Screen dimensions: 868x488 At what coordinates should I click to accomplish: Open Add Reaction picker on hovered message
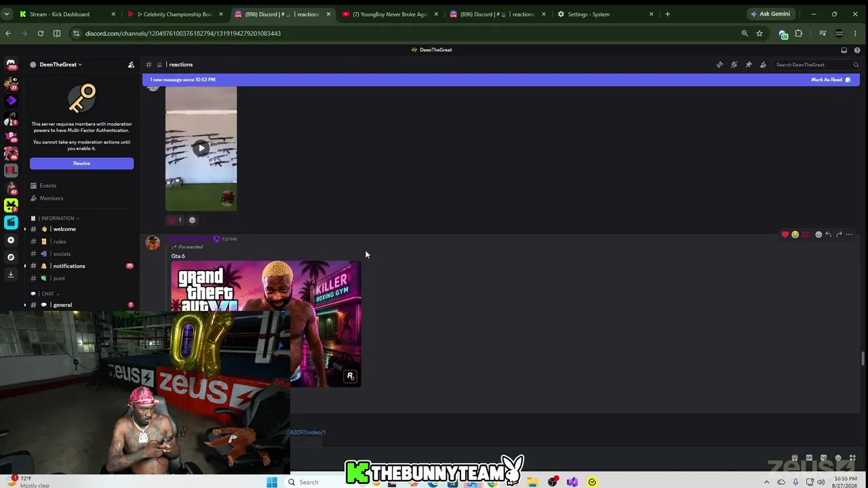[818, 235]
